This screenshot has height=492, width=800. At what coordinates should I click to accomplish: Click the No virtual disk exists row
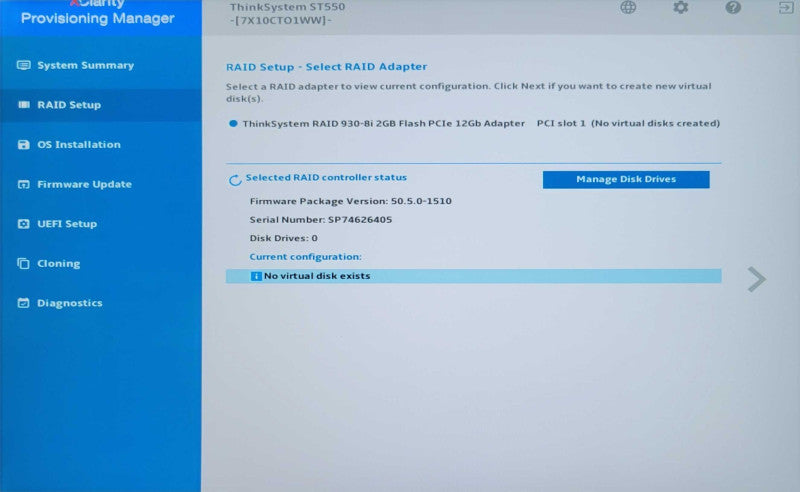click(473, 276)
